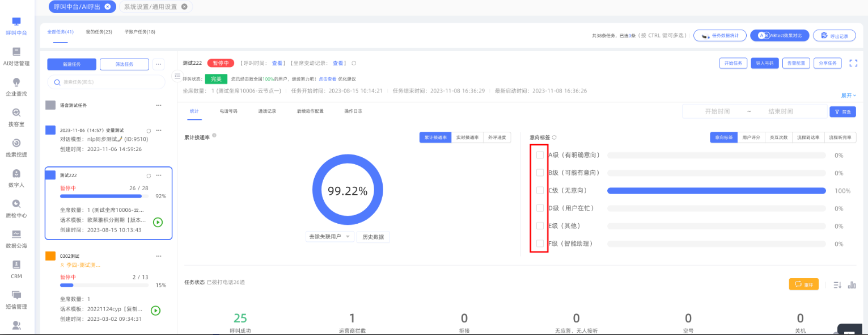Go to 质检中心 in the sidebar
Image resolution: width=868 pixels, height=335 pixels.
tap(16, 209)
